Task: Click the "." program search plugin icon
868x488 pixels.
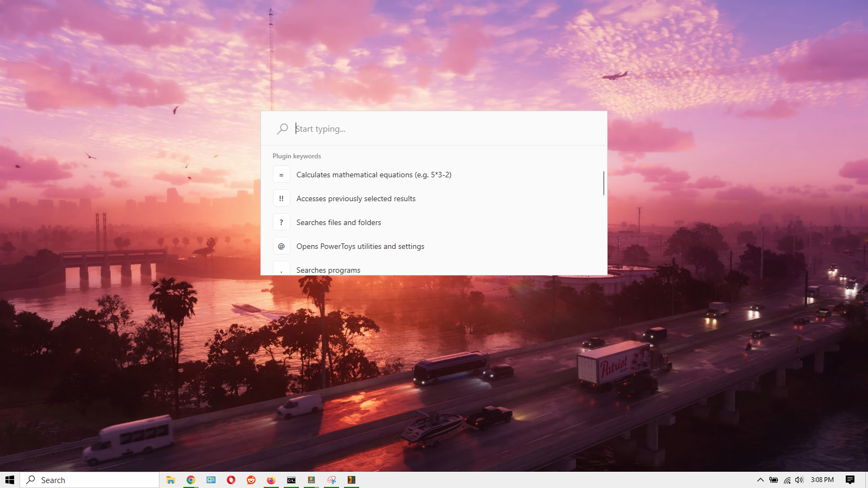Action: 281,269
